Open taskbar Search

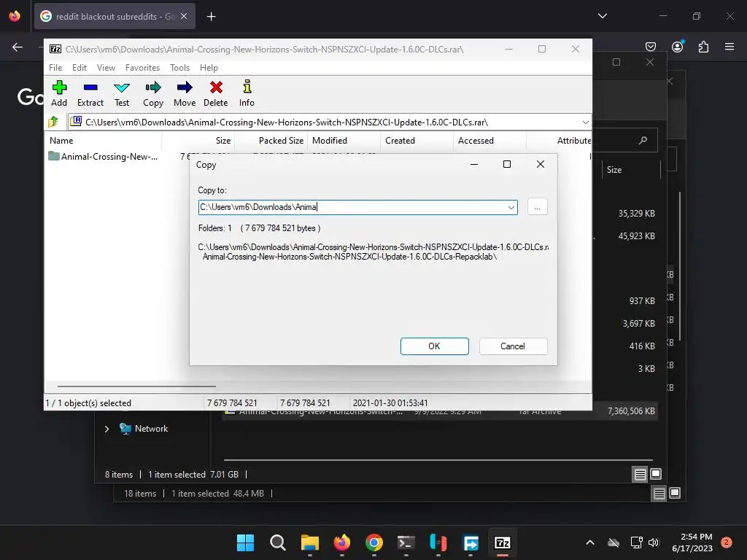coord(277,542)
